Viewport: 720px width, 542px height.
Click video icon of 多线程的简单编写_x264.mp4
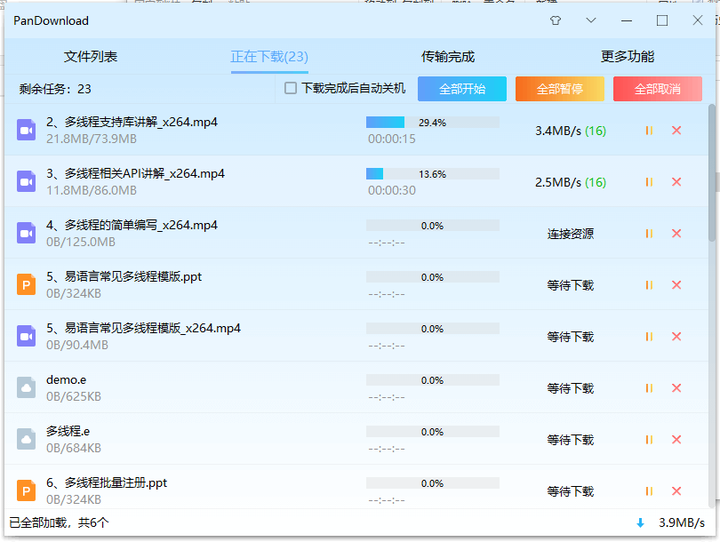point(26,233)
